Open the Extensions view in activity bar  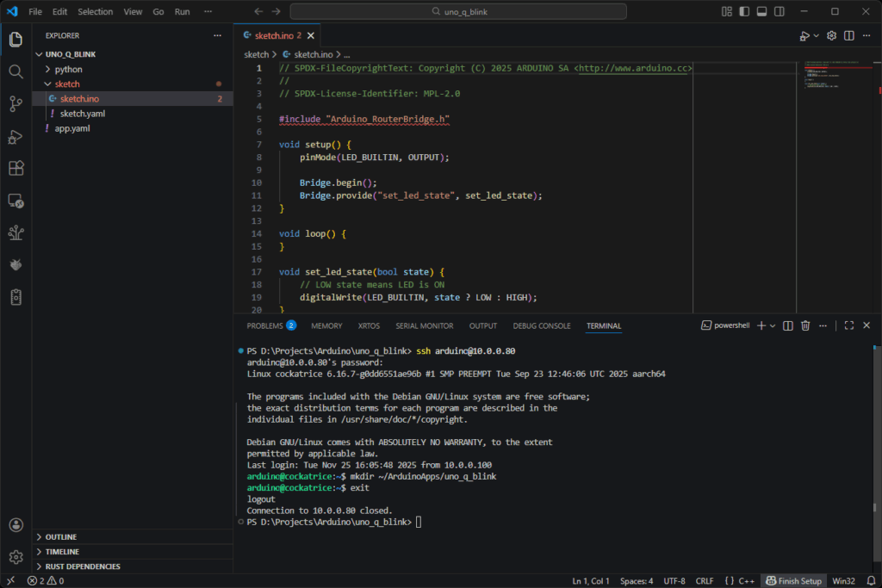(16, 168)
